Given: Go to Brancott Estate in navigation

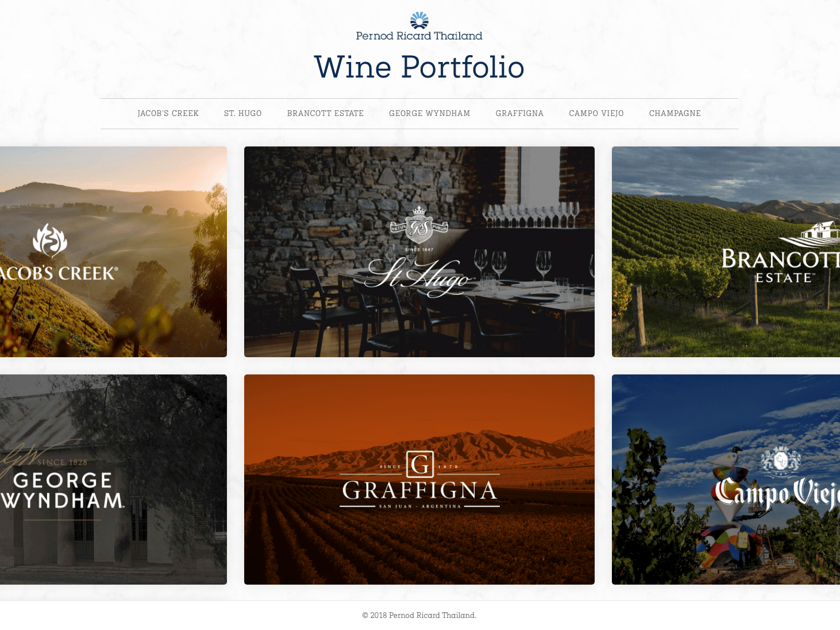Looking at the screenshot, I should pos(325,114).
